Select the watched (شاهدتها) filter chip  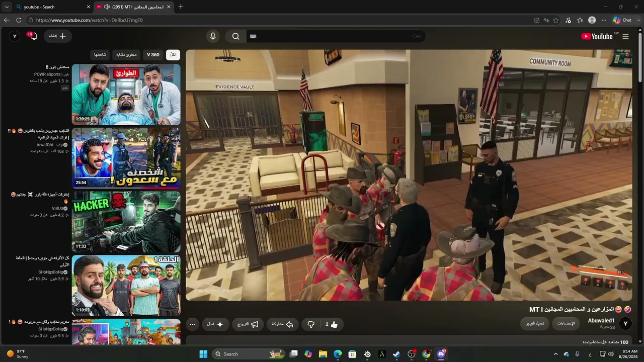click(100, 54)
